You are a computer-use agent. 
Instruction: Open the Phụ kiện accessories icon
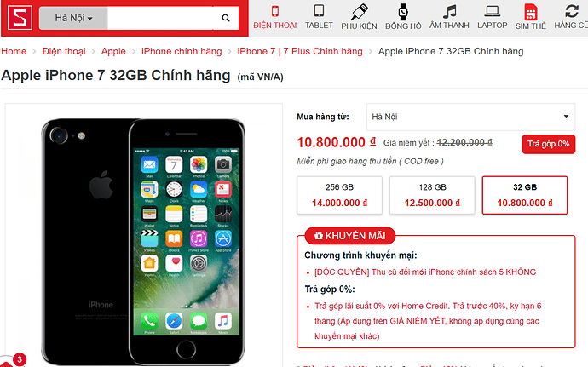(359, 12)
